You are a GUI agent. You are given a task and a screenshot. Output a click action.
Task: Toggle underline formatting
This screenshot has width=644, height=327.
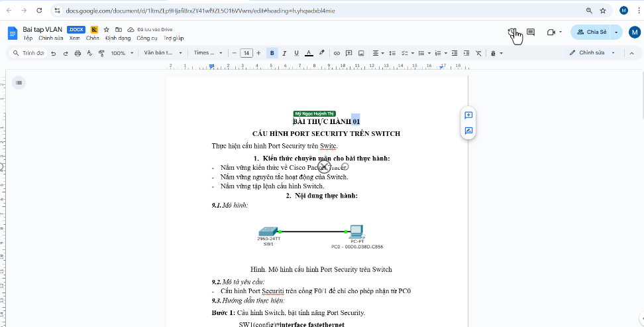click(296, 53)
